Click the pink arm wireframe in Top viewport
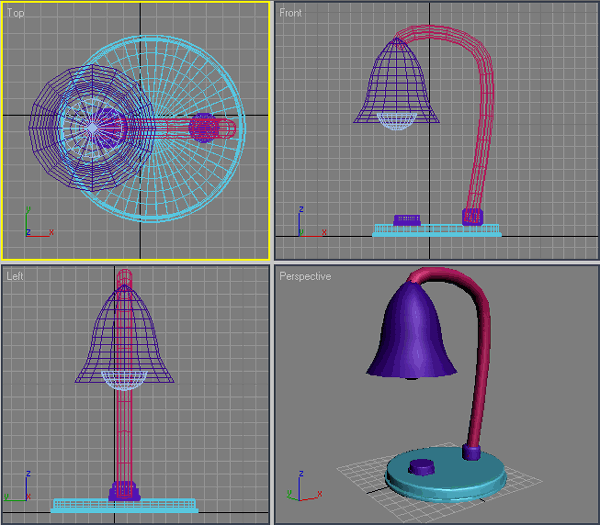Viewport: 600px width, 525px height. 172,129
